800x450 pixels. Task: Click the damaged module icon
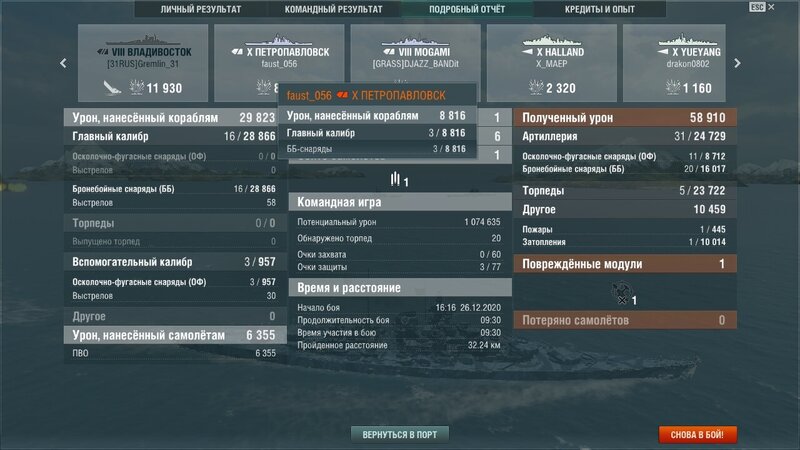click(621, 294)
